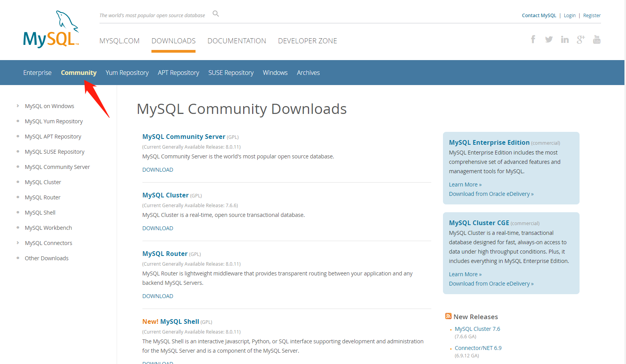Open MySQL Cluster sidebar link

pyautogui.click(x=43, y=182)
